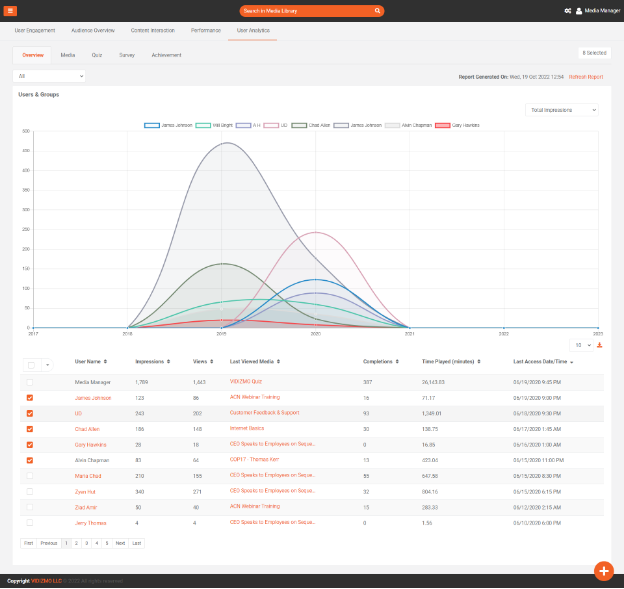This screenshot has height=589, width=624.
Task: Click the search magnifier icon
Action: pyautogui.click(x=377, y=11)
